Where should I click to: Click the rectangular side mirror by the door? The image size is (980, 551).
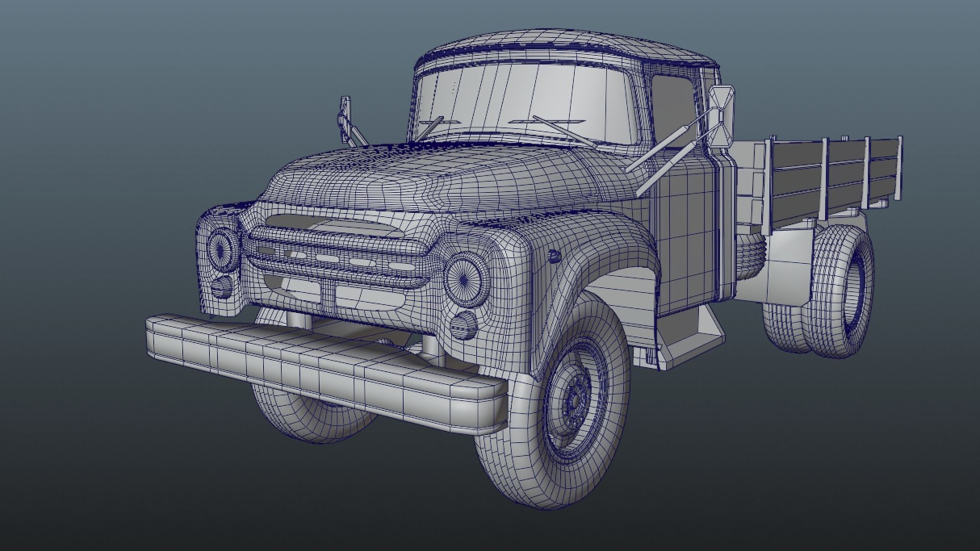tap(722, 117)
